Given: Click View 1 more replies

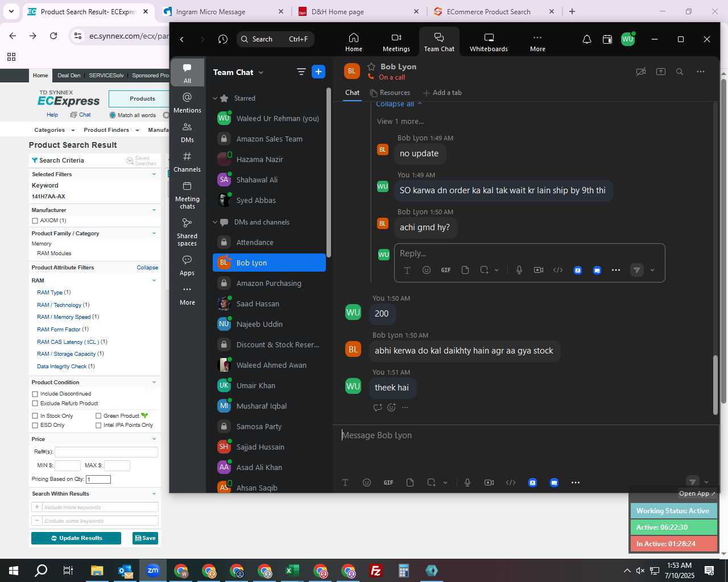Looking at the screenshot, I should pyautogui.click(x=400, y=122).
